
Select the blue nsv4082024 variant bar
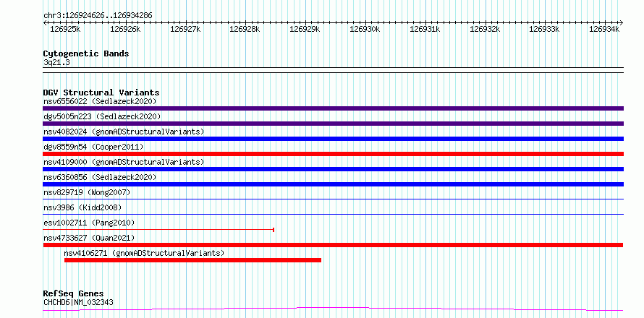tap(333, 139)
